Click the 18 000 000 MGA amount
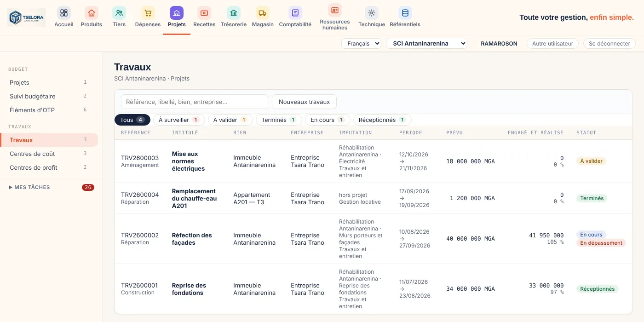 pyautogui.click(x=471, y=161)
